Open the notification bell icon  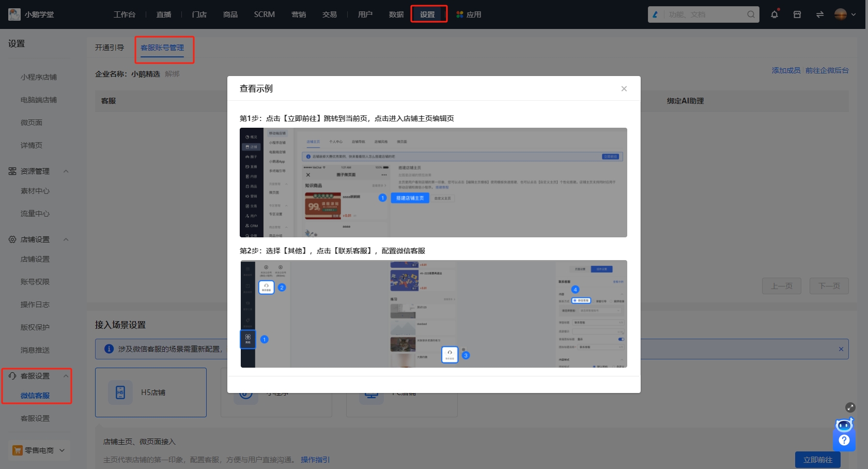(x=774, y=14)
